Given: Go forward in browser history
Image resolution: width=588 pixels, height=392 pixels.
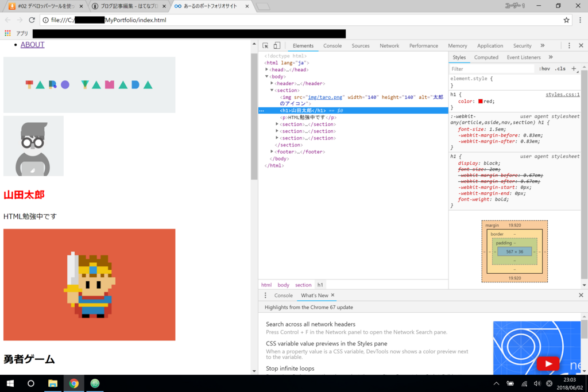Looking at the screenshot, I should pos(20,20).
